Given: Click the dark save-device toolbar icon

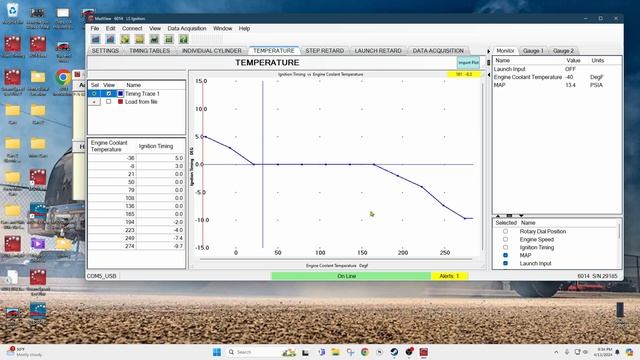Looking at the screenshot, I should pos(154,39).
